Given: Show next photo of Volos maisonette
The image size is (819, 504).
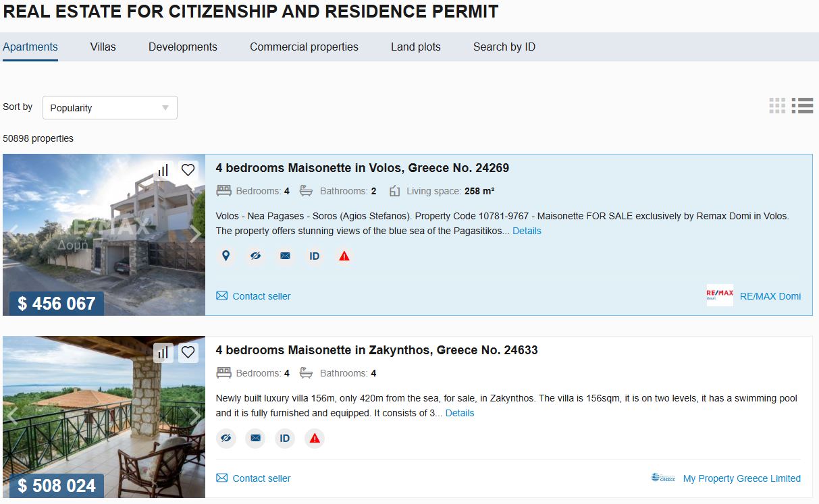Looking at the screenshot, I should tap(195, 234).
